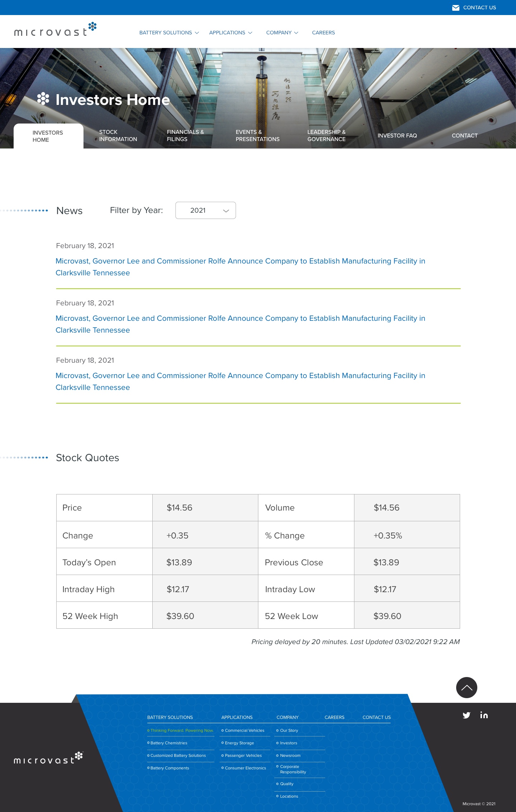516x812 pixels.
Task: Click the Intraday Low label cell
Action: click(x=306, y=589)
